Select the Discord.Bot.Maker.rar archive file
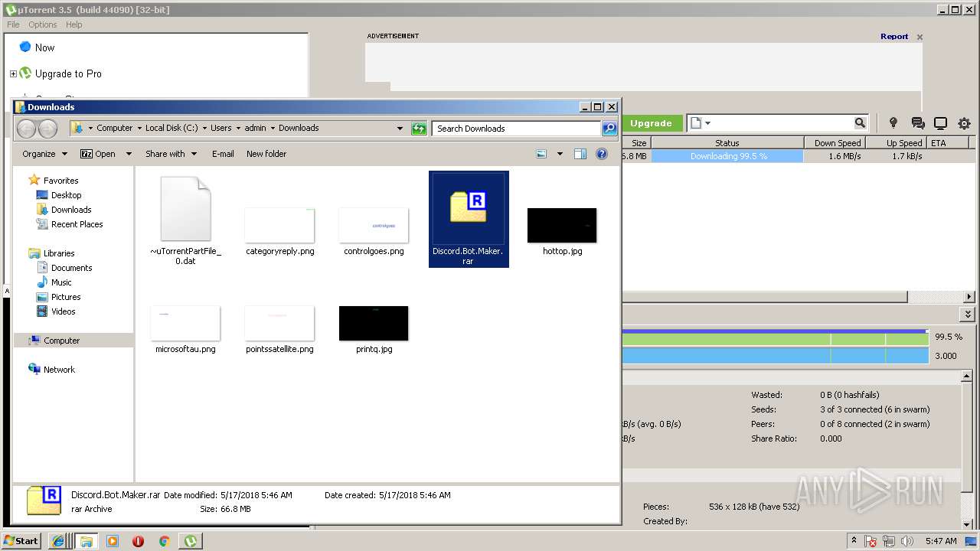 pyautogui.click(x=469, y=219)
